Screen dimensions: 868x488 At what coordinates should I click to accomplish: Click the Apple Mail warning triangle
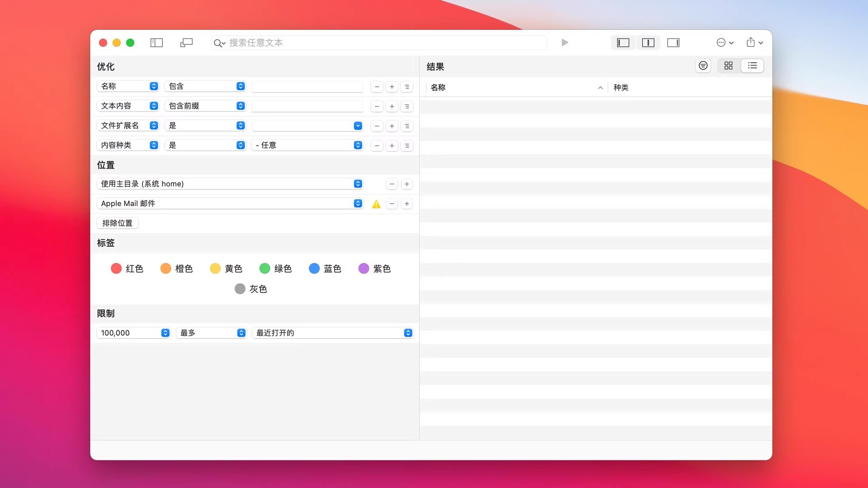(376, 204)
